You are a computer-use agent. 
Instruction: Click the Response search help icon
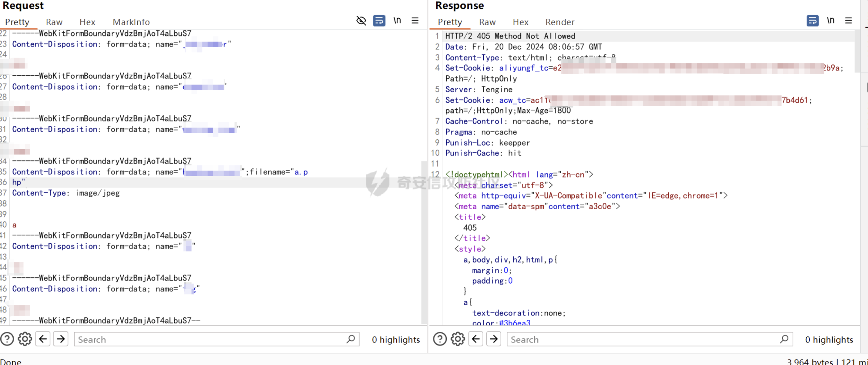coord(440,339)
